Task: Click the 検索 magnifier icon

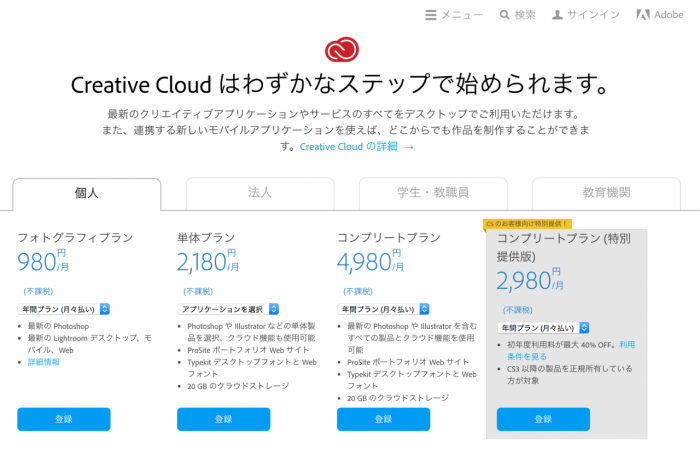Action: click(x=504, y=15)
